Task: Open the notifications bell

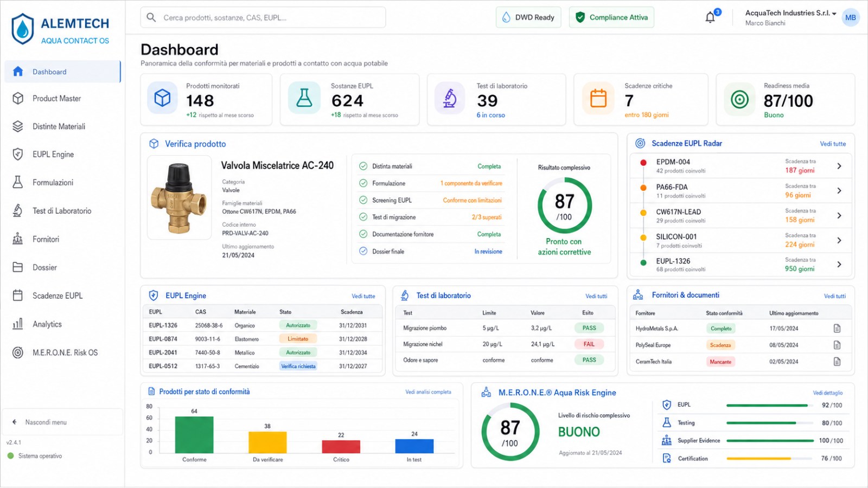Action: 710,17
